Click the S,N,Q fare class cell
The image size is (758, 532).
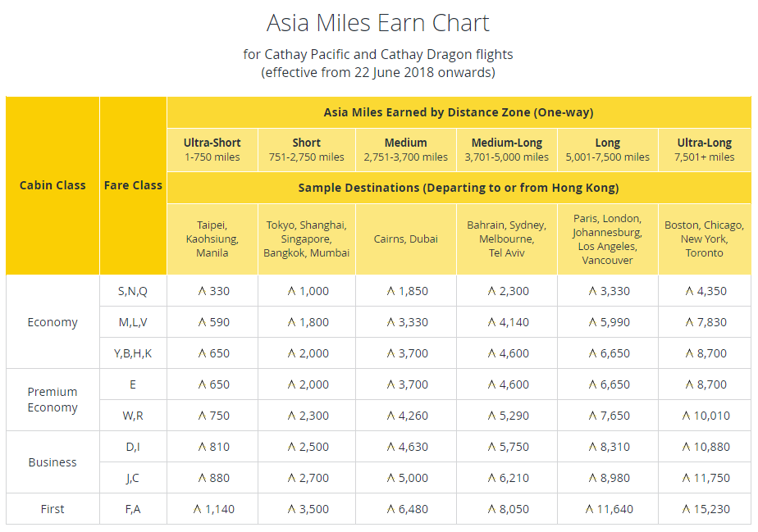pos(133,291)
